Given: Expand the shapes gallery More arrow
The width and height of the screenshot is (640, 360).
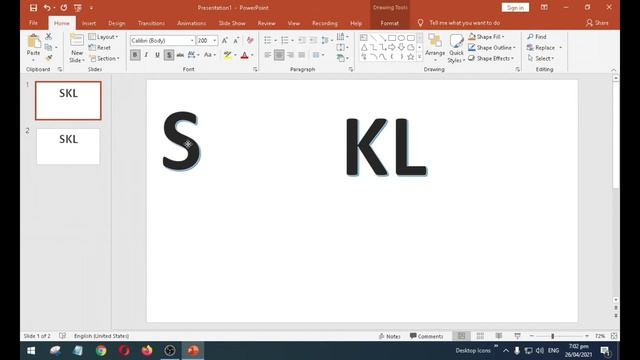Looking at the screenshot, I should 420,57.
